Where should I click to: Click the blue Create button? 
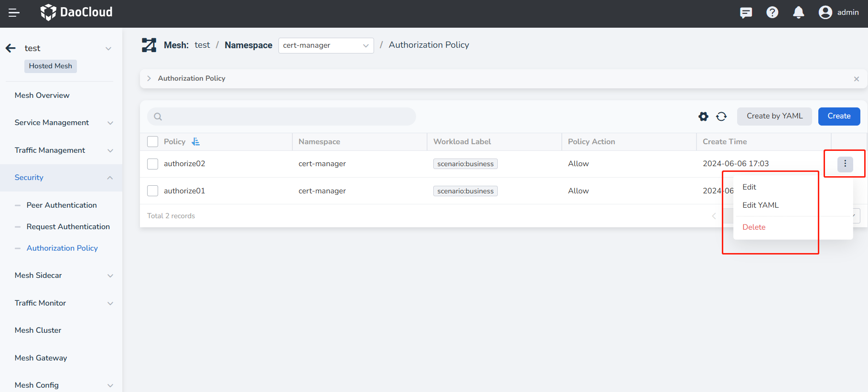tap(839, 117)
